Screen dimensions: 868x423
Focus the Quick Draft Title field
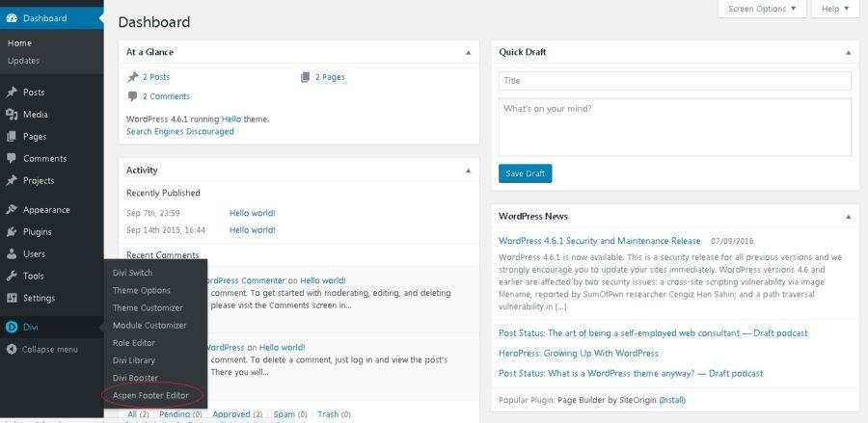click(675, 81)
